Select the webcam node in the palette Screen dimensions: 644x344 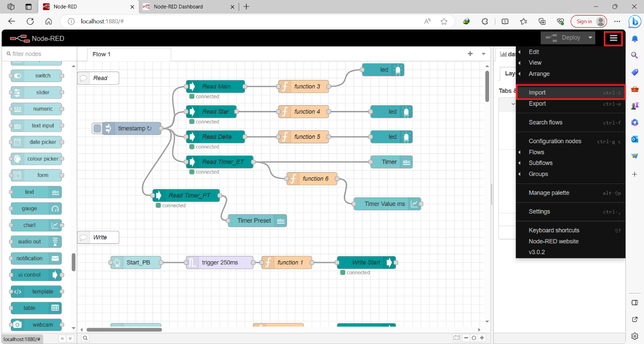pos(36,324)
